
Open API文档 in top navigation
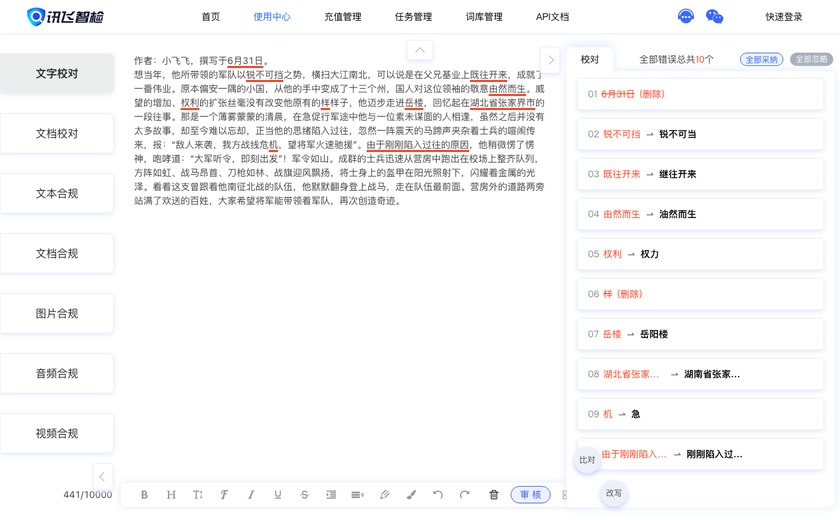point(552,17)
